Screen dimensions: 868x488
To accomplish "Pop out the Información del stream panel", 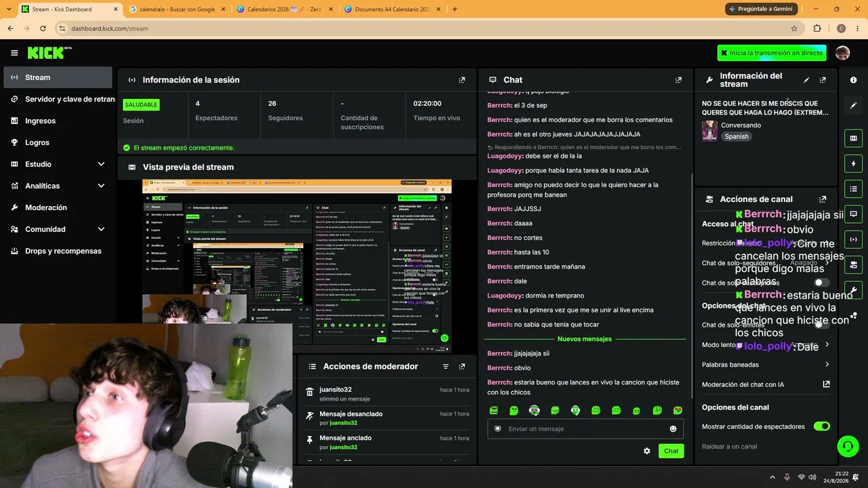I will coord(823,80).
